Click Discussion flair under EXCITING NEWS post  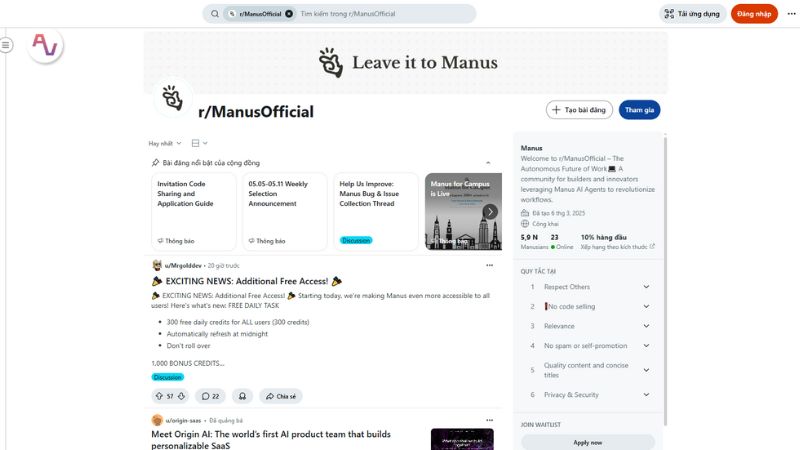pyautogui.click(x=168, y=377)
